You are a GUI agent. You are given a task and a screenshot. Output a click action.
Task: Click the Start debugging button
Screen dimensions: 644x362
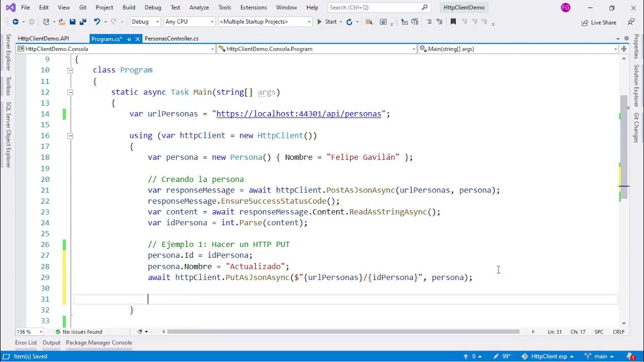tap(327, 22)
